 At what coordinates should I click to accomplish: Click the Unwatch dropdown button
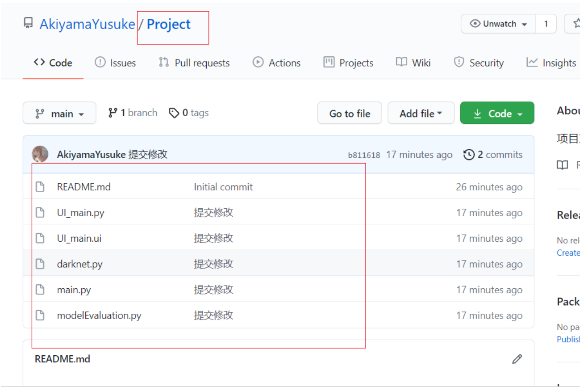[x=499, y=24]
